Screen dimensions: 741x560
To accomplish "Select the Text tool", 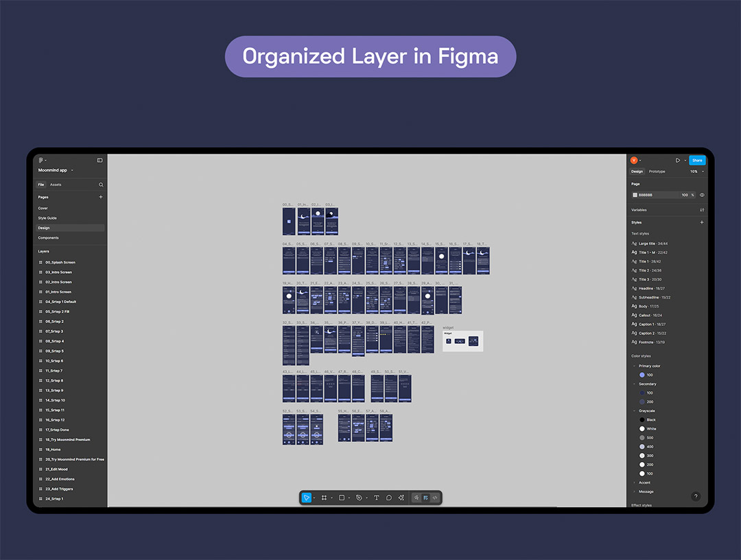I will click(x=376, y=498).
